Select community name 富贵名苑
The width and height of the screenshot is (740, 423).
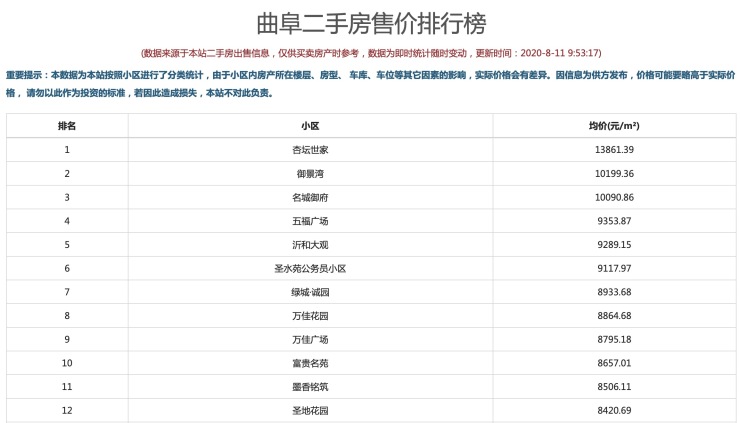[310, 363]
